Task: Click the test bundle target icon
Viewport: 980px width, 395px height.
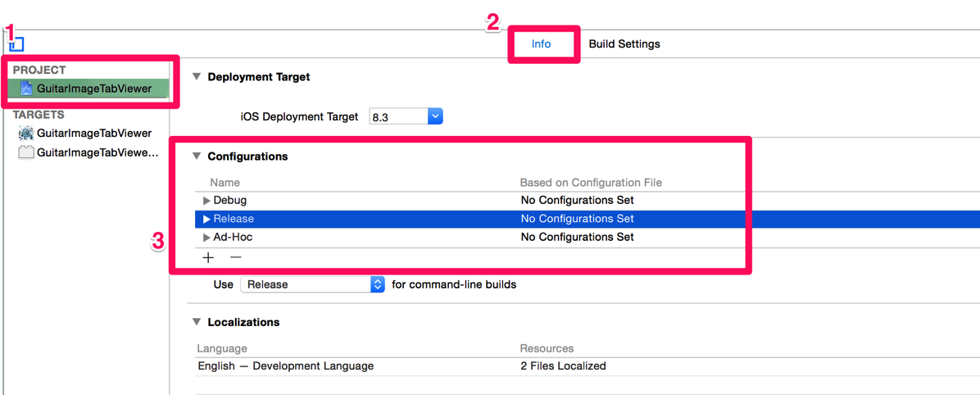Action: [x=26, y=152]
